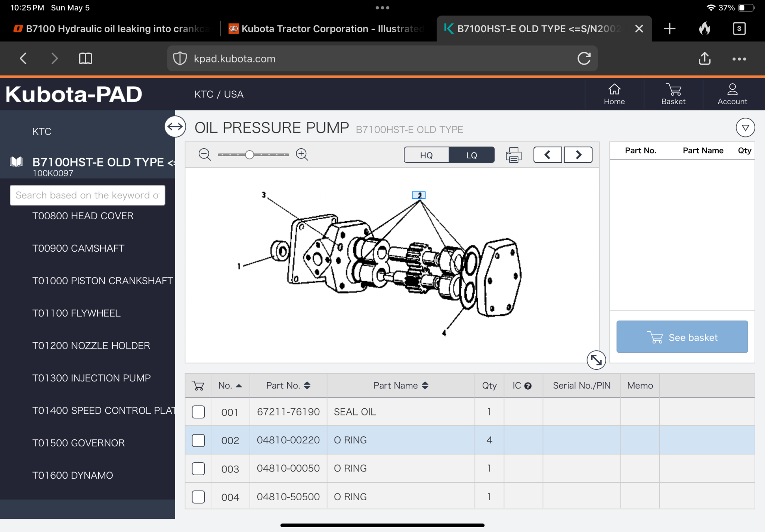765x532 pixels.
Task: Open T00800 HEAD COVER section
Action: (83, 216)
